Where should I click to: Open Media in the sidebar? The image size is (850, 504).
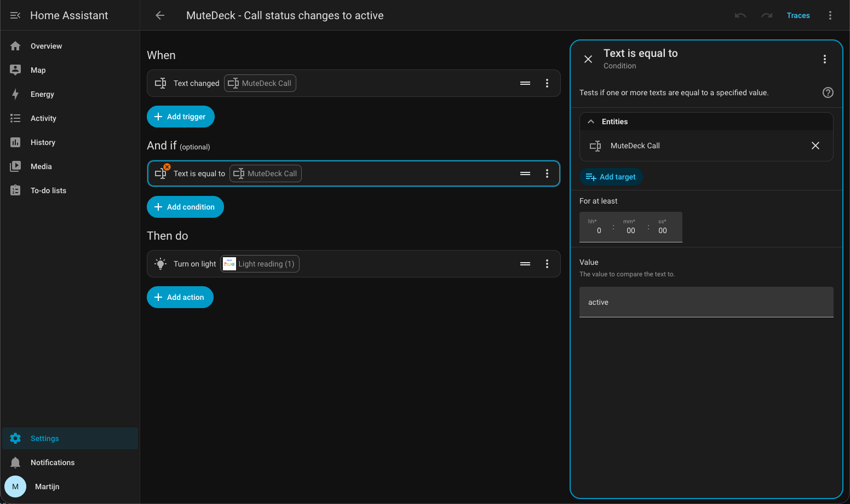click(70, 166)
